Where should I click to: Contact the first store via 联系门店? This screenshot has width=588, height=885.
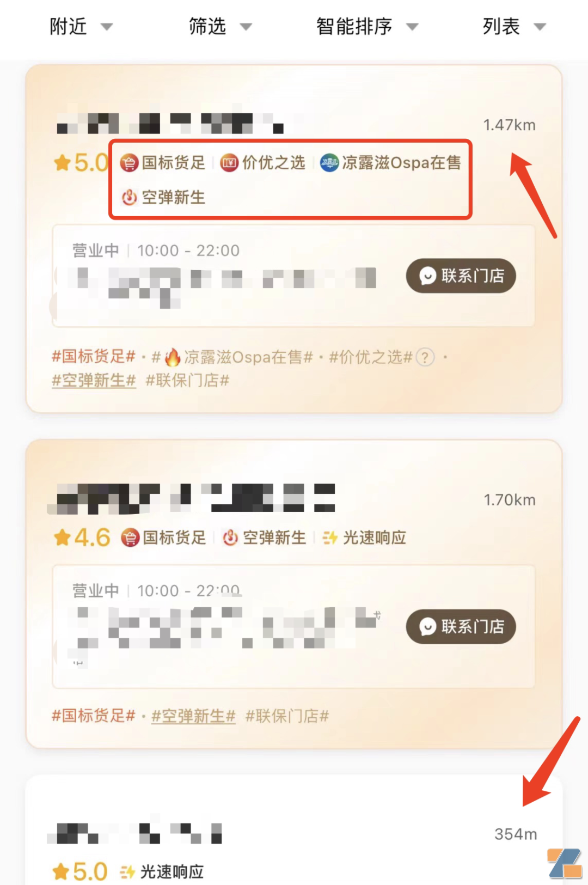point(461,276)
